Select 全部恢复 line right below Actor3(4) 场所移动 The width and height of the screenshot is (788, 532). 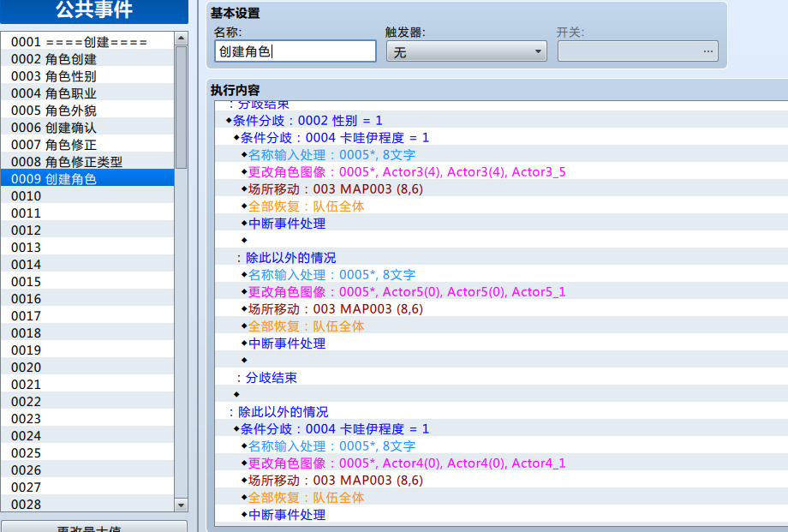tap(502, 206)
